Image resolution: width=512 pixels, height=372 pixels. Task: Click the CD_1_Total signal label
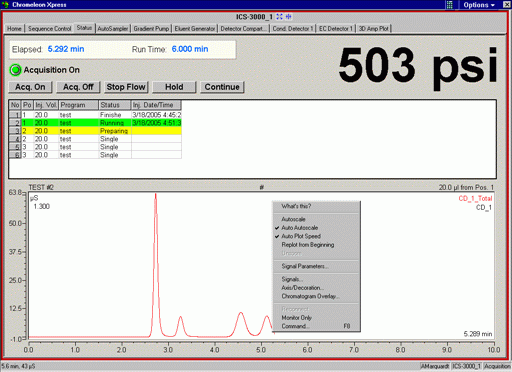pyautogui.click(x=475, y=198)
